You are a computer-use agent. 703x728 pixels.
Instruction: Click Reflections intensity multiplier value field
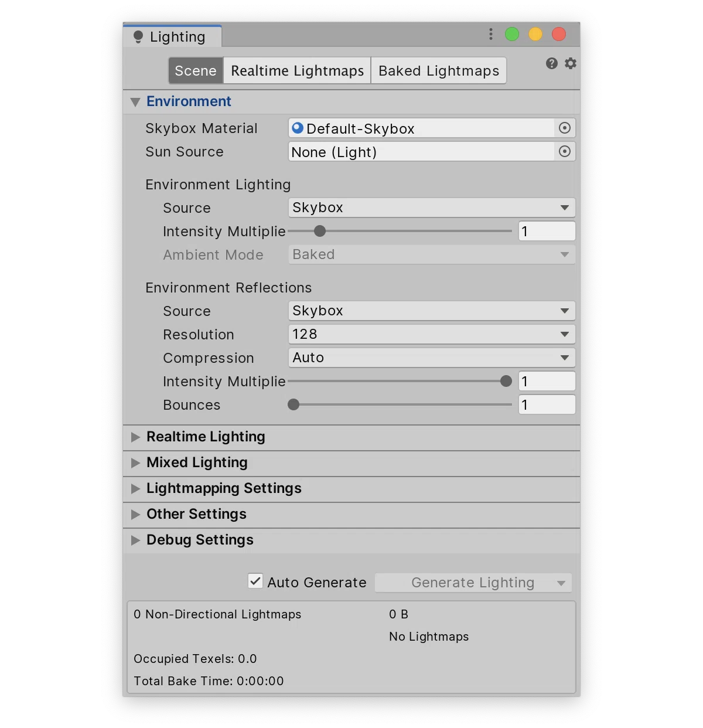(547, 381)
